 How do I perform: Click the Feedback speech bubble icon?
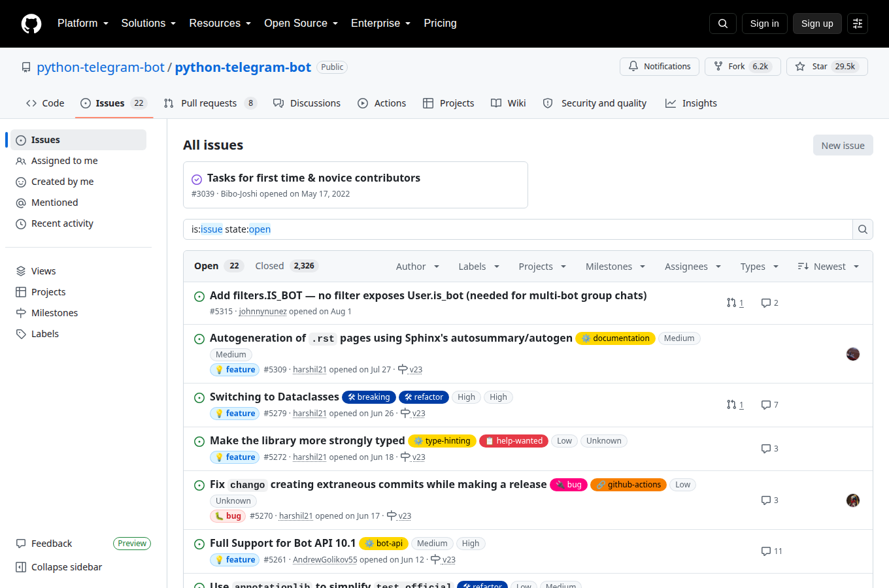21,544
